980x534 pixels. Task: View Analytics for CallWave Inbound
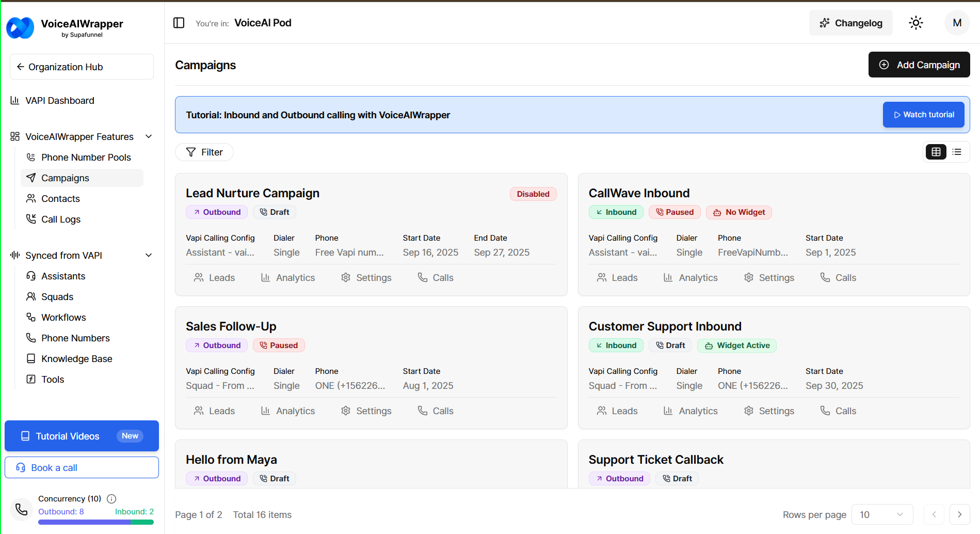click(x=690, y=277)
